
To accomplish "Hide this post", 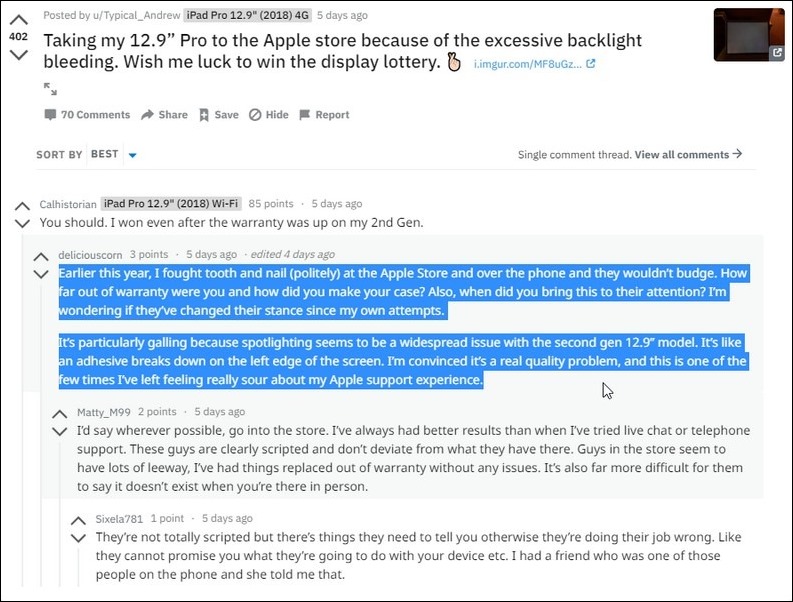I will coord(269,115).
